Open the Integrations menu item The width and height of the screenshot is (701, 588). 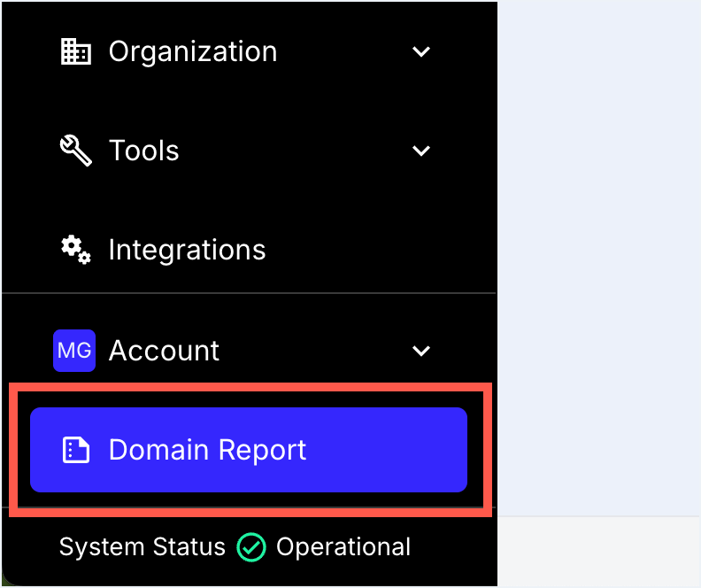(x=187, y=250)
